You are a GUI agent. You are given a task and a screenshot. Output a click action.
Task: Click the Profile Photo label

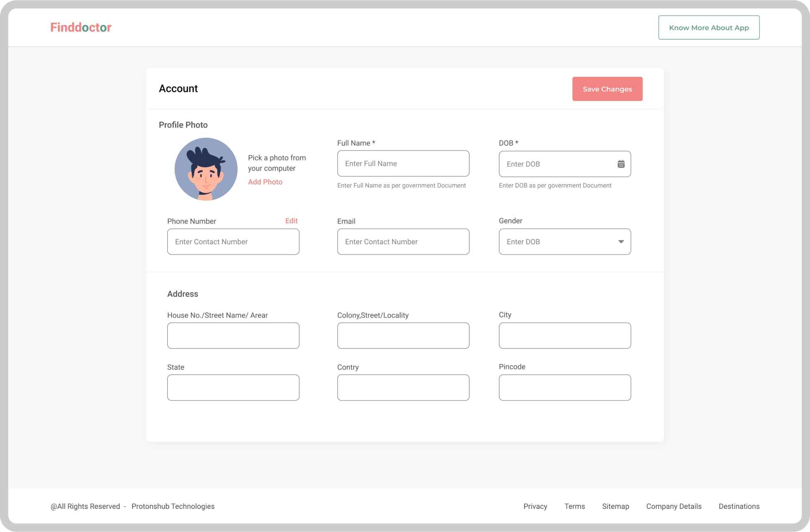(183, 125)
